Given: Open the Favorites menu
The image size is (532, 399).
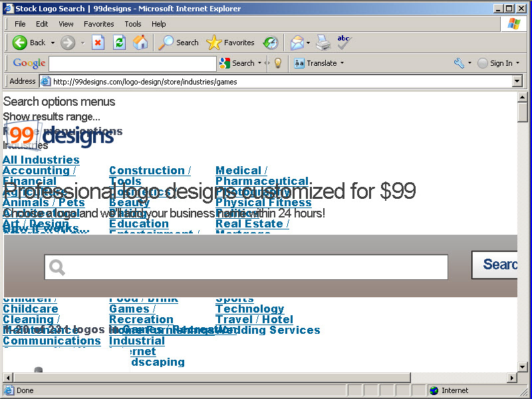Looking at the screenshot, I should click(x=98, y=24).
